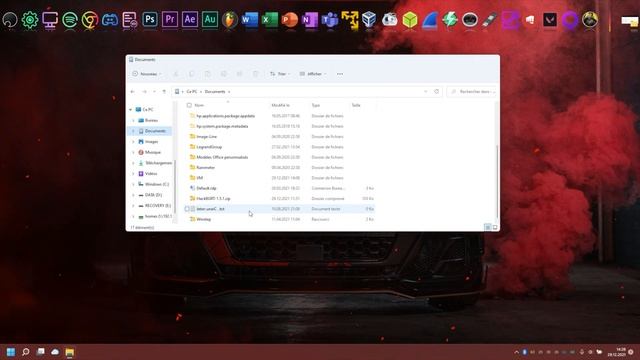Select Téléchargements in the navigation pane
The width and height of the screenshot is (640, 360).
[x=158, y=163]
